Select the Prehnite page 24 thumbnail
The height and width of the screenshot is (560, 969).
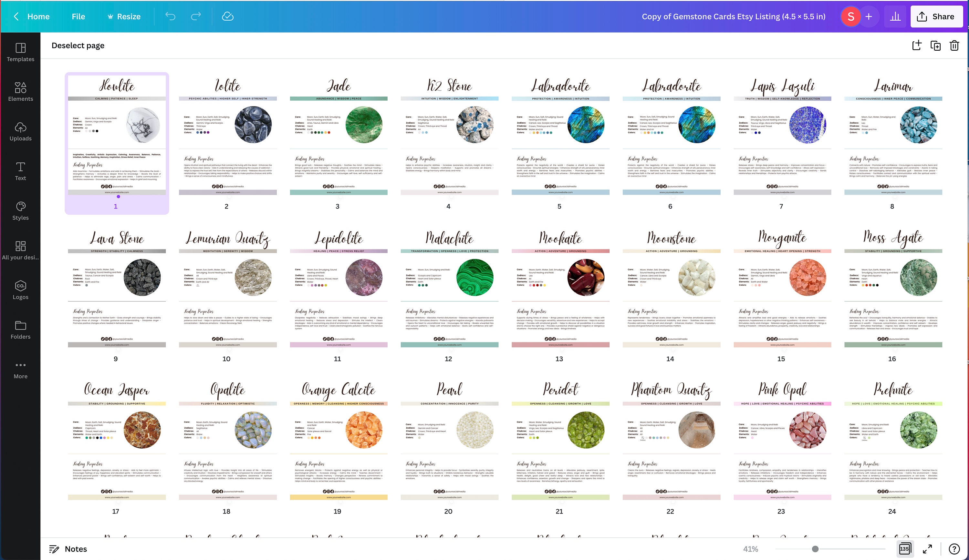(x=893, y=440)
